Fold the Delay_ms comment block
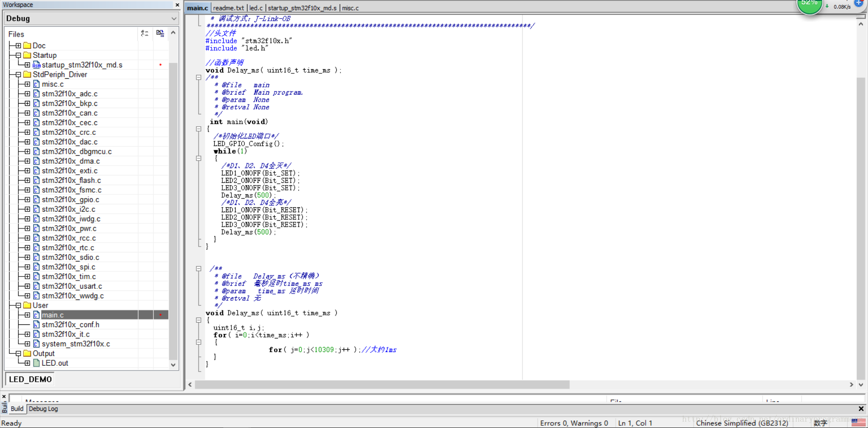868x428 pixels. (198, 269)
